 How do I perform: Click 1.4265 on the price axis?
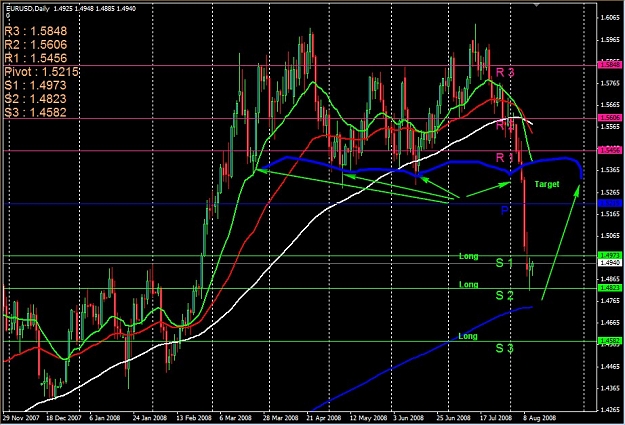coord(610,409)
